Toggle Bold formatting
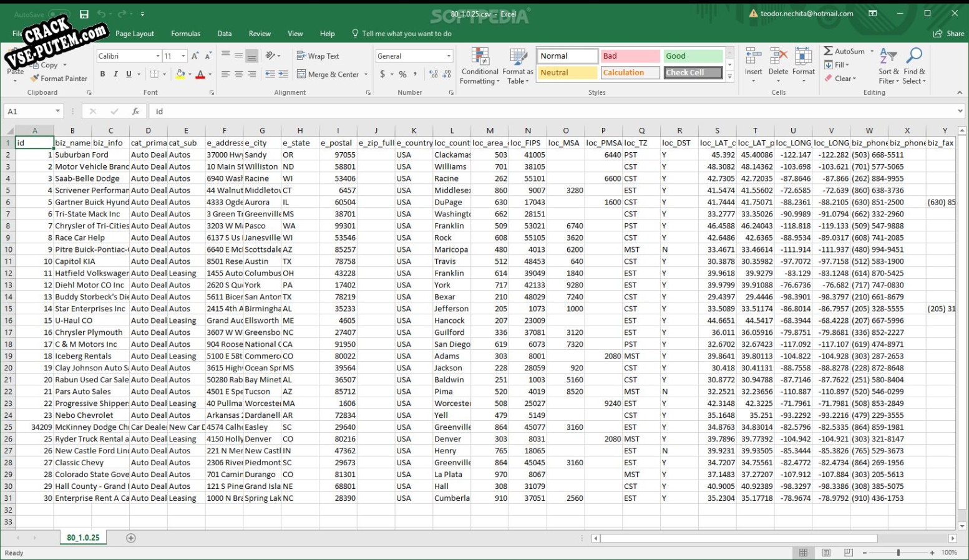The image size is (969, 560). pyautogui.click(x=102, y=74)
